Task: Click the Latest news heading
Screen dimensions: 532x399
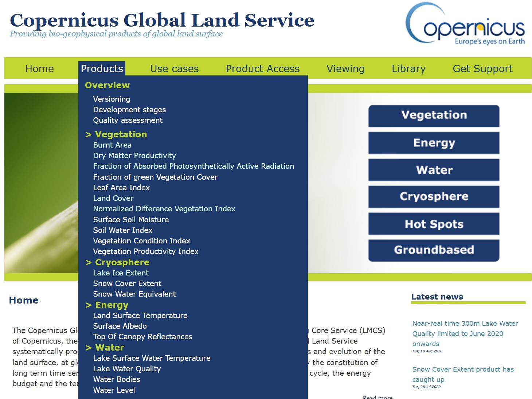Action: (437, 297)
